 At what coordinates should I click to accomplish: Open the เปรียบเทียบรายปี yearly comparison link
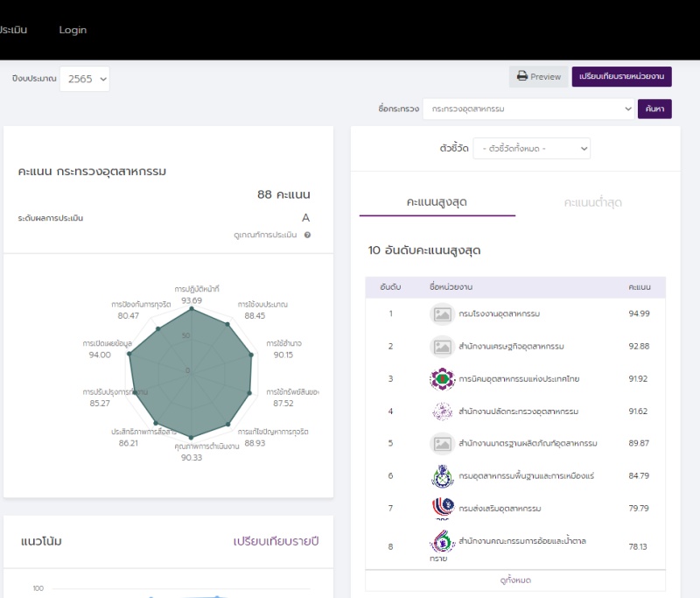pos(276,541)
